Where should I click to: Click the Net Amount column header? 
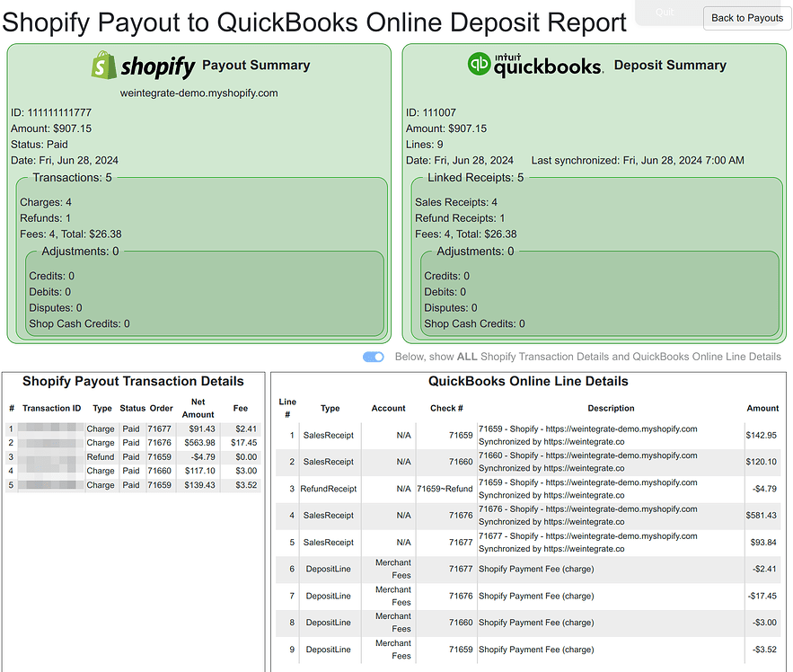coord(198,408)
